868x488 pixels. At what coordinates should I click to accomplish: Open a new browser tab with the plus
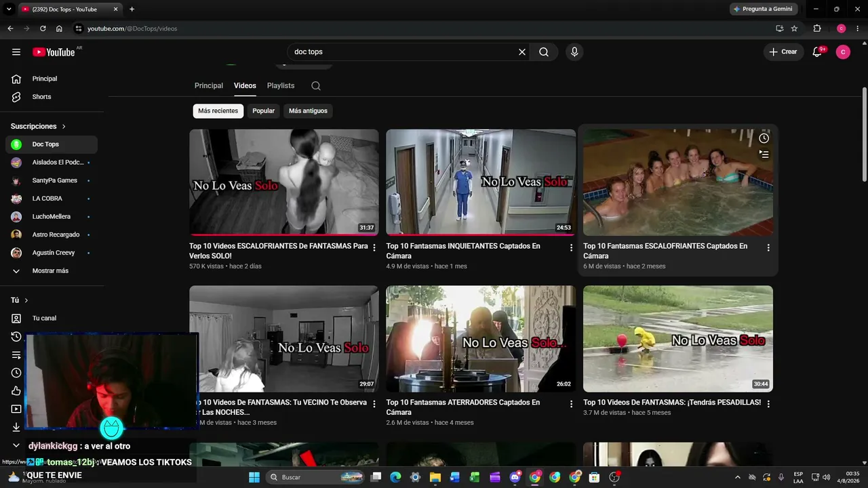click(x=132, y=9)
